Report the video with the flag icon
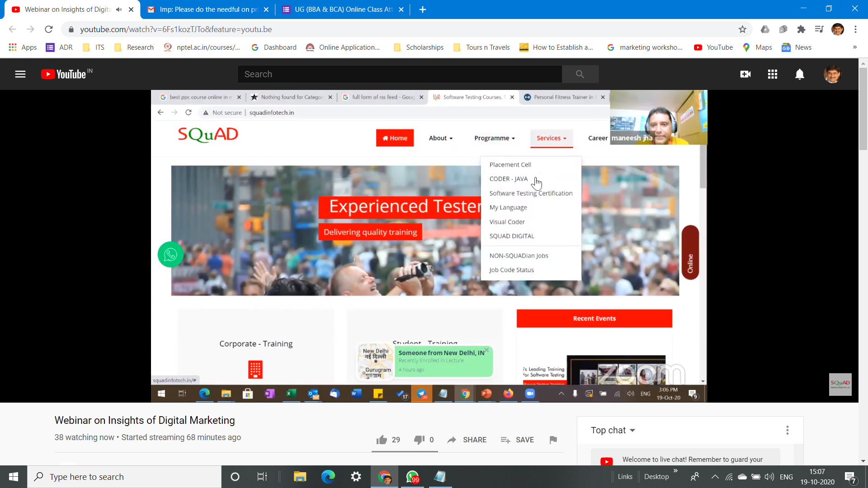868x488 pixels. [x=553, y=440]
